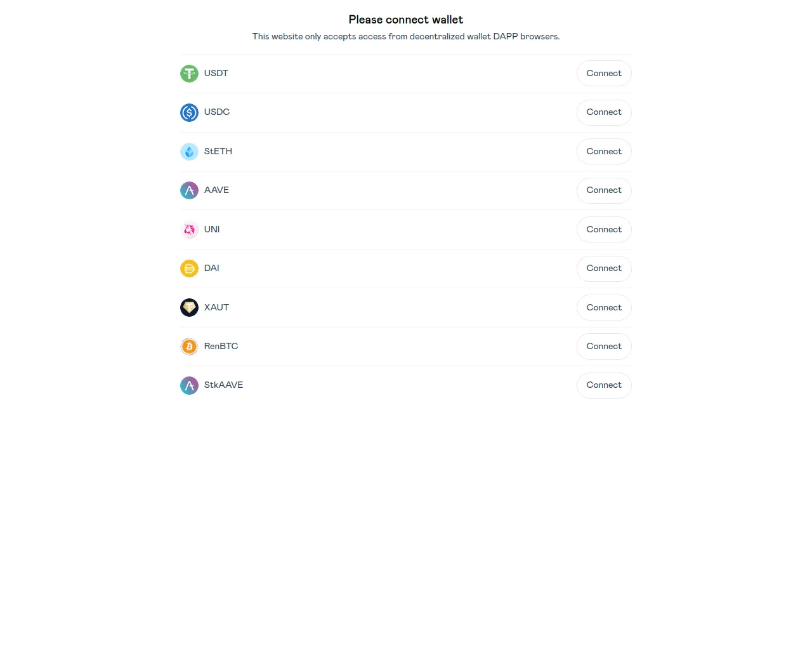Click the green USDT Tether icon
Image resolution: width=812 pixels, height=650 pixels.
pyautogui.click(x=189, y=74)
